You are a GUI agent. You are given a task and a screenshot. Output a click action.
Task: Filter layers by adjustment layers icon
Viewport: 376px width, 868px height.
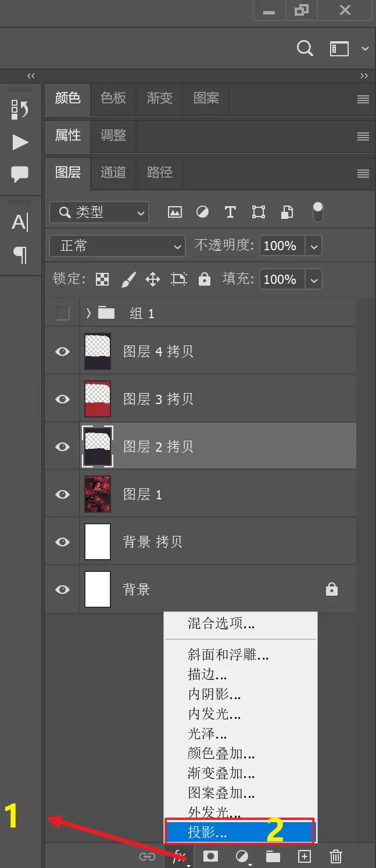[202, 213]
